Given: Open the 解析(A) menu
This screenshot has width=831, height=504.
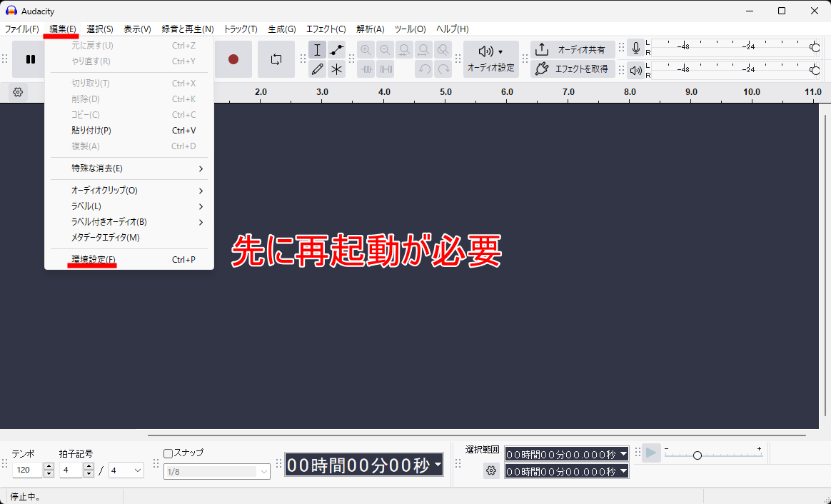Looking at the screenshot, I should tap(371, 29).
